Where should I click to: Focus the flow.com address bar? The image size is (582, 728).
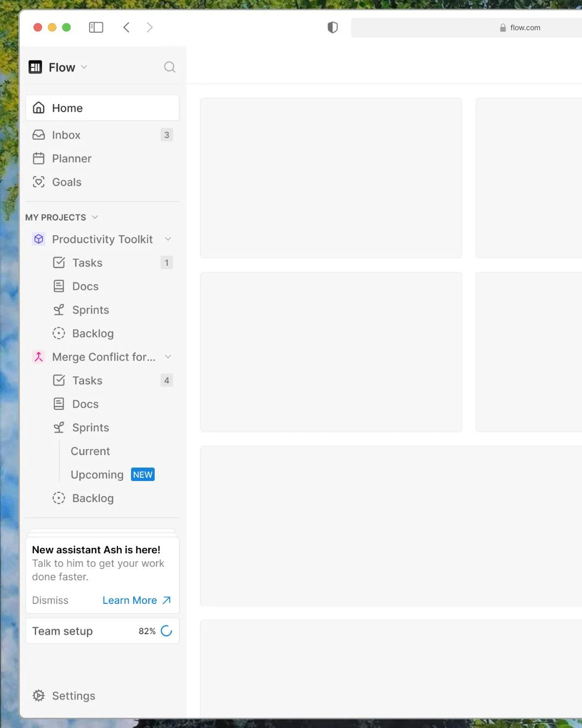[467, 28]
